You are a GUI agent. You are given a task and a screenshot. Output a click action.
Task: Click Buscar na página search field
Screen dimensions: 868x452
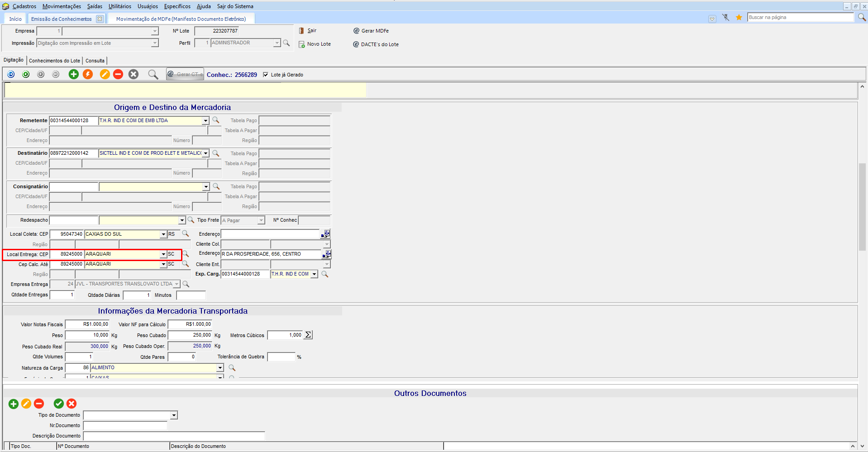(x=801, y=17)
